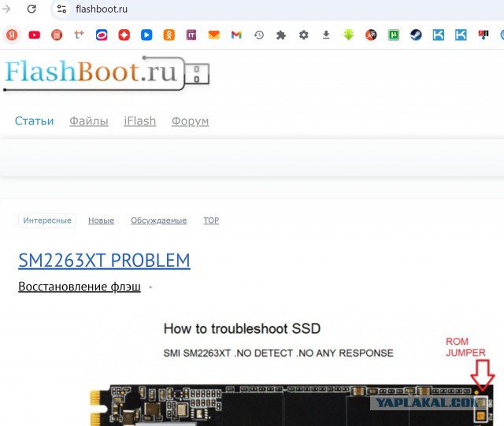Image resolution: width=504 pixels, height=426 pixels.
Task: Reload the flashboot.ru page
Action: [31, 9]
